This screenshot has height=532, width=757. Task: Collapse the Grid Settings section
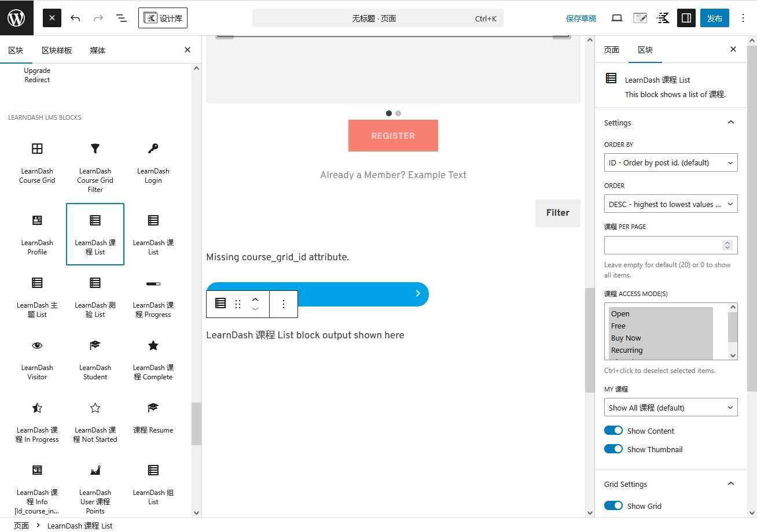[671, 484]
